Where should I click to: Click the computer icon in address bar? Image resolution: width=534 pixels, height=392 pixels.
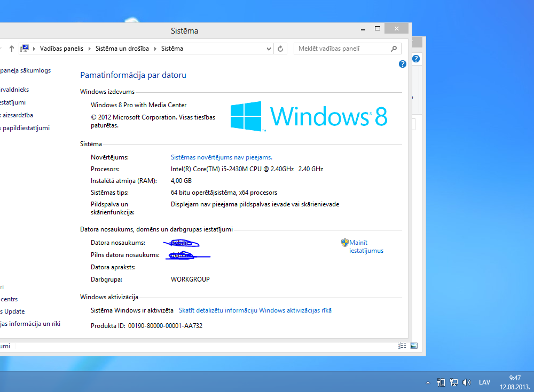(25, 49)
